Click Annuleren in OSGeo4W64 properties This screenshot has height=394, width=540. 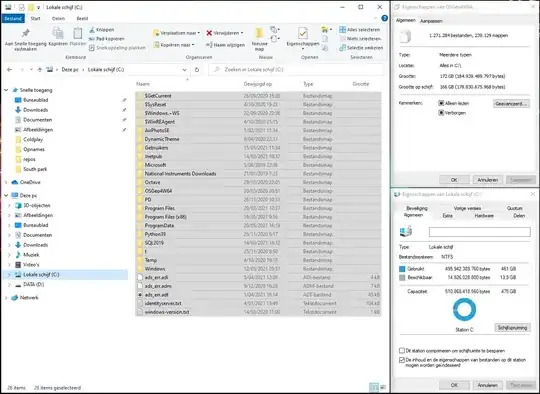[487, 180]
